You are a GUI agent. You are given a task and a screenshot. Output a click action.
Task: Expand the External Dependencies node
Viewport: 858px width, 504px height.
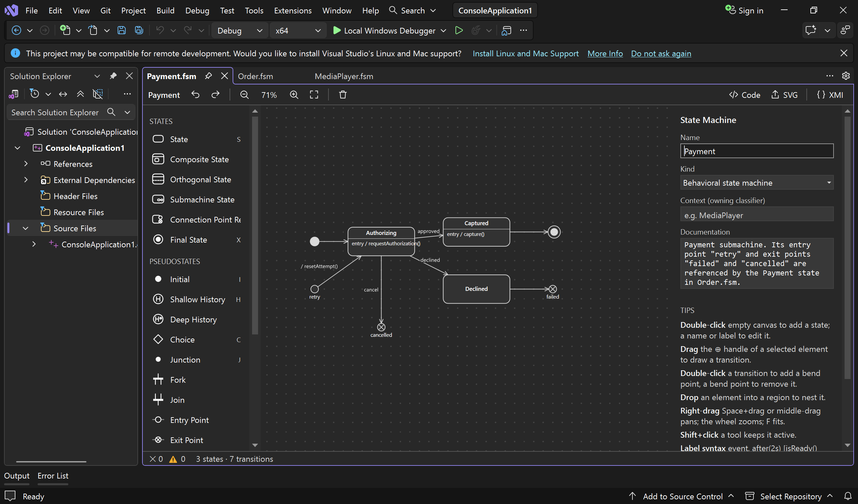[x=26, y=180]
